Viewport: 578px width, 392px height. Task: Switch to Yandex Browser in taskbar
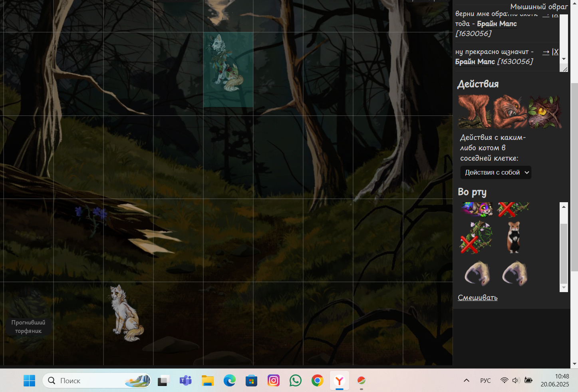[x=340, y=380]
